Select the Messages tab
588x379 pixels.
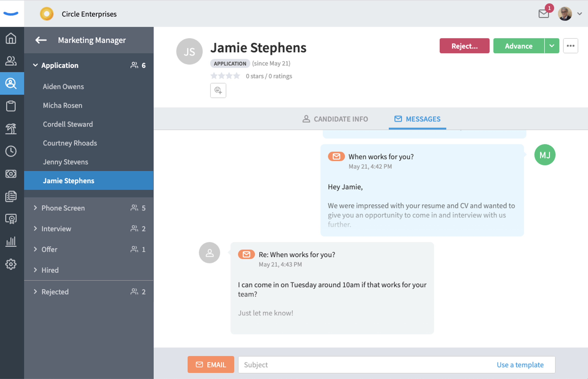pyautogui.click(x=417, y=119)
